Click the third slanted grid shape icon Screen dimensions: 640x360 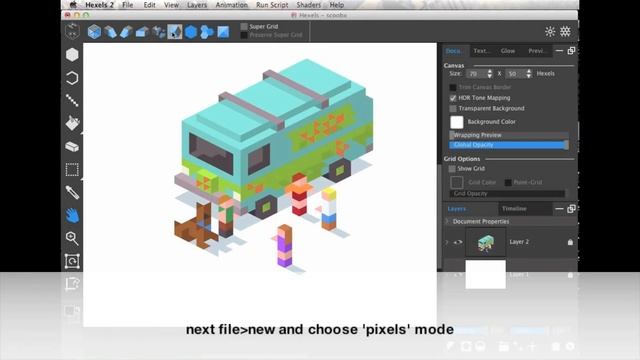(x=126, y=32)
